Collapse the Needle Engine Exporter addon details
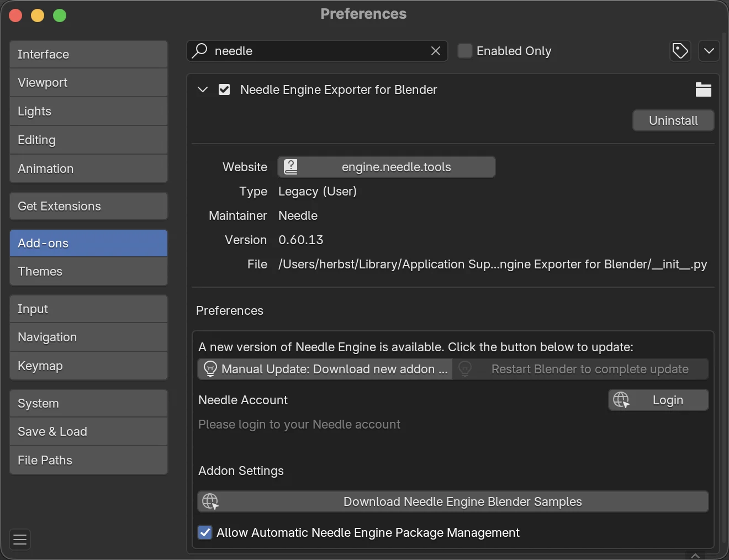This screenshot has width=729, height=560. click(203, 89)
